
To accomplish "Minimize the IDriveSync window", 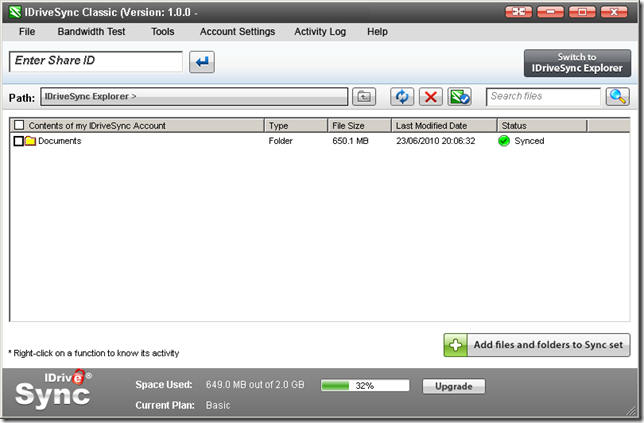I will 550,12.
